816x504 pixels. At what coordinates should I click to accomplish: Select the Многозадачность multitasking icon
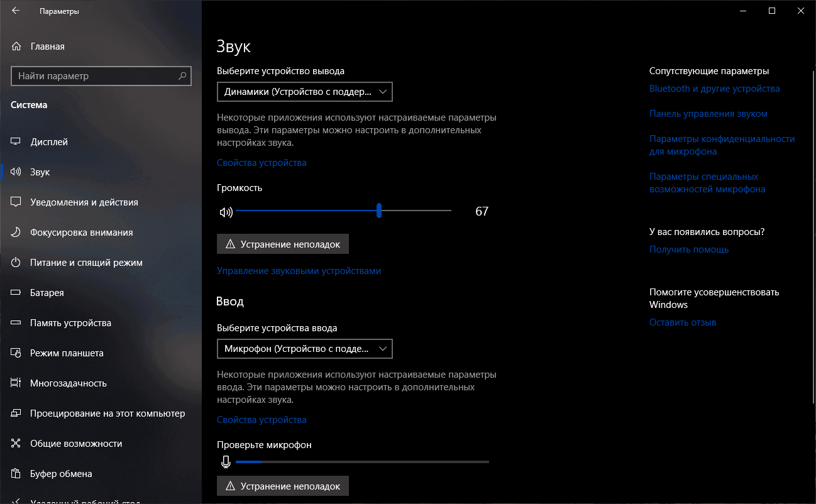(x=15, y=383)
